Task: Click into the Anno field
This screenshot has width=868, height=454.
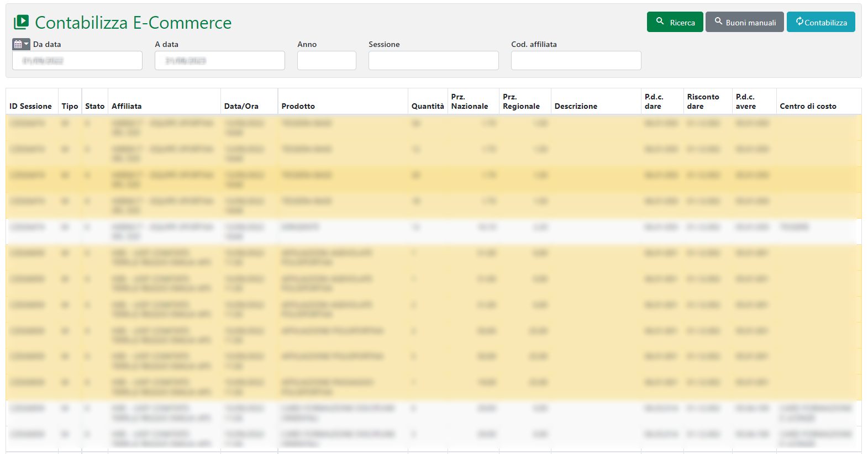Action: [x=327, y=61]
